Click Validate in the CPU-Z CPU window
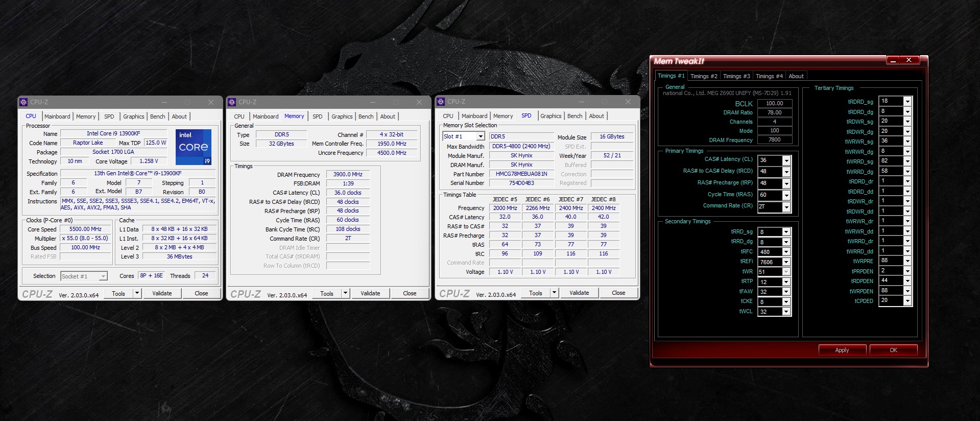 point(162,293)
